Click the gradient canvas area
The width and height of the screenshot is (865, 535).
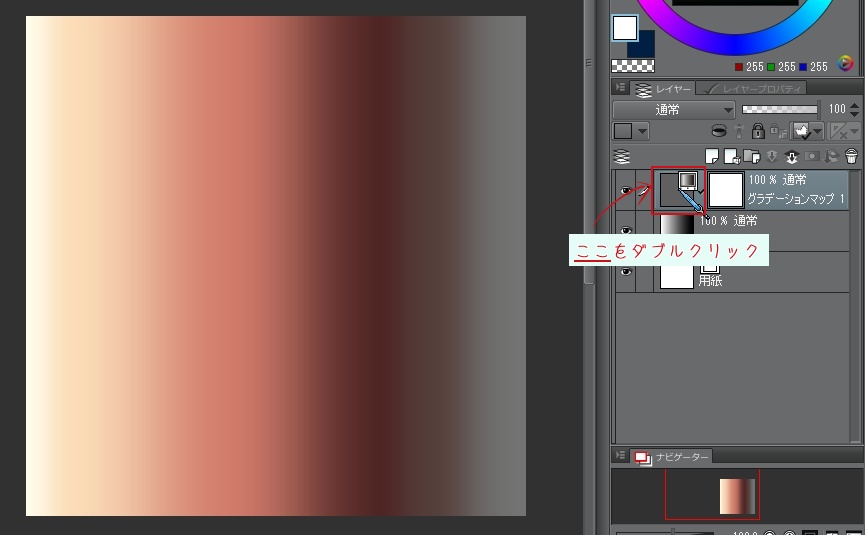tap(276, 266)
